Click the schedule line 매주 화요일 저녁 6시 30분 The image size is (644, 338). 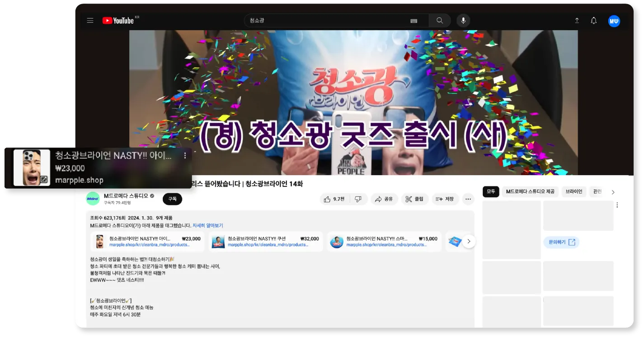point(115,314)
